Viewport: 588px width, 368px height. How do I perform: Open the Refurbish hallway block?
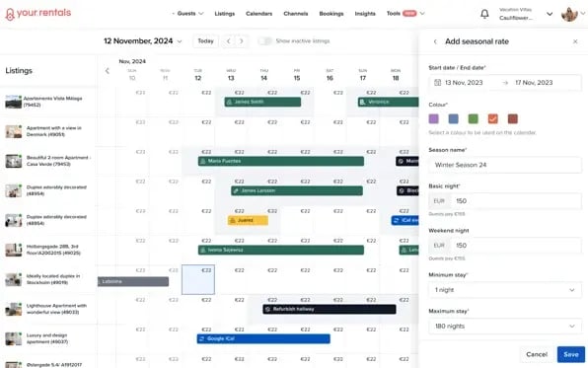tap(330, 310)
